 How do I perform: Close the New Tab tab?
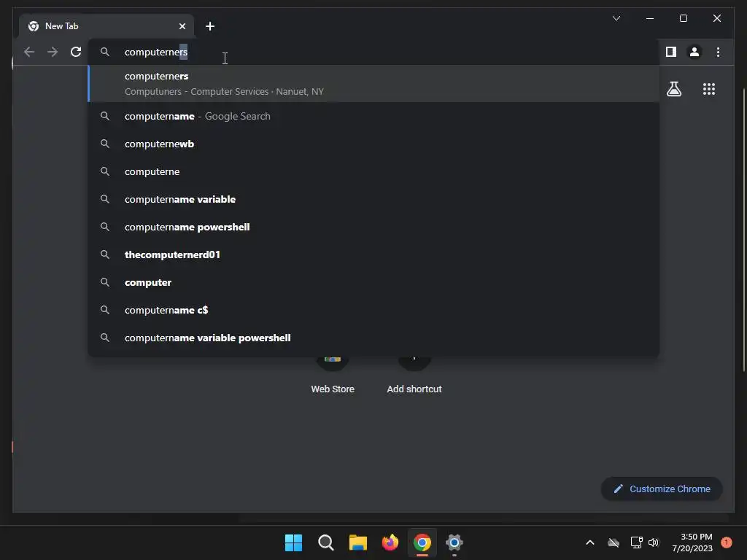click(182, 26)
